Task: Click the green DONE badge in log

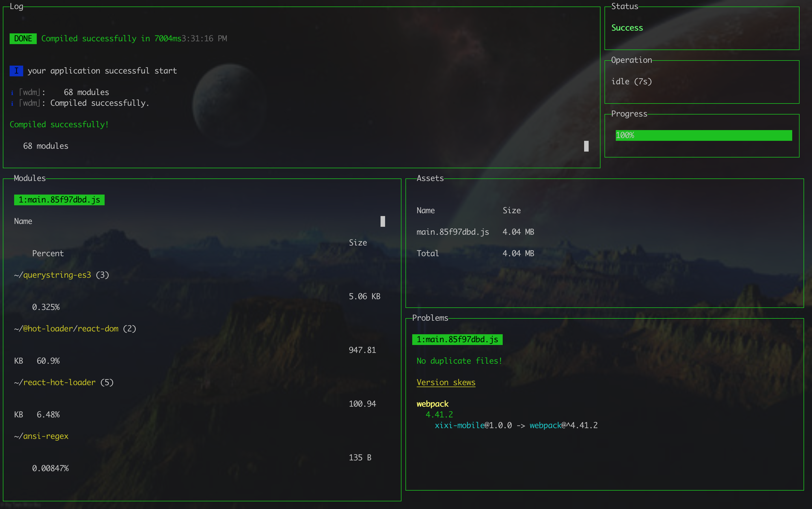Action: coord(23,39)
